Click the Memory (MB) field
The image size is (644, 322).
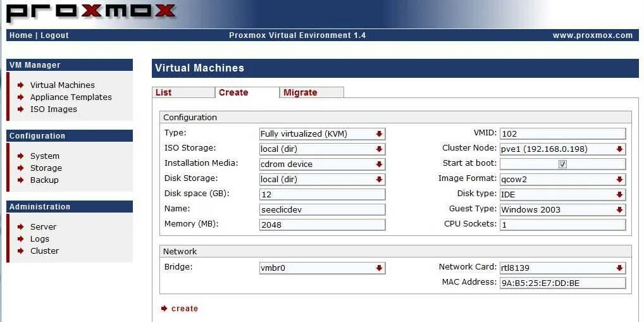[323, 225]
